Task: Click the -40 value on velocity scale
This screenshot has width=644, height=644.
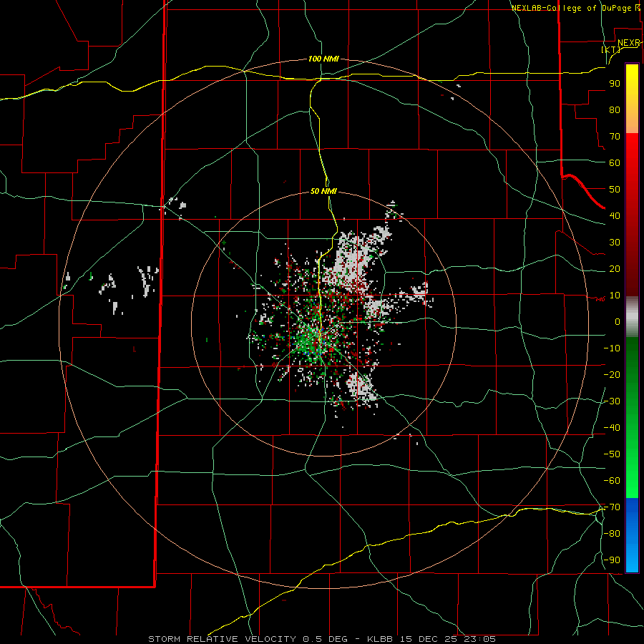Action: (x=612, y=428)
